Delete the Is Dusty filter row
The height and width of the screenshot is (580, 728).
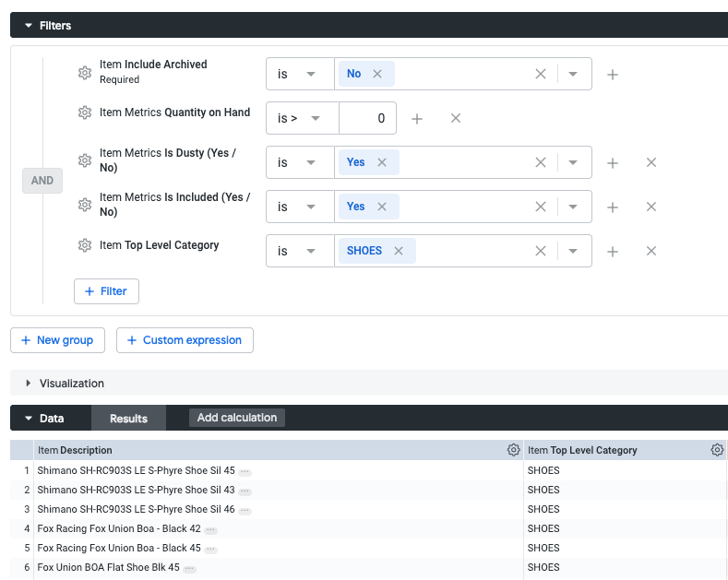click(x=651, y=162)
